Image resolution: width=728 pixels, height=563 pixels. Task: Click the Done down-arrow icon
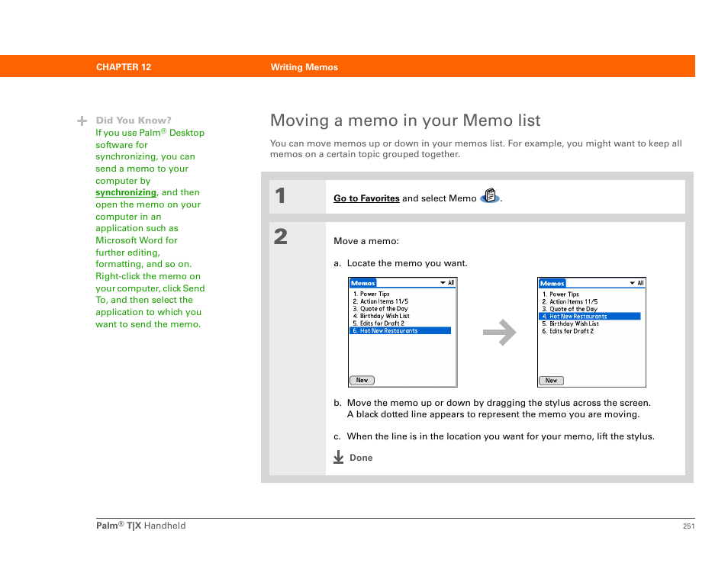point(339,457)
